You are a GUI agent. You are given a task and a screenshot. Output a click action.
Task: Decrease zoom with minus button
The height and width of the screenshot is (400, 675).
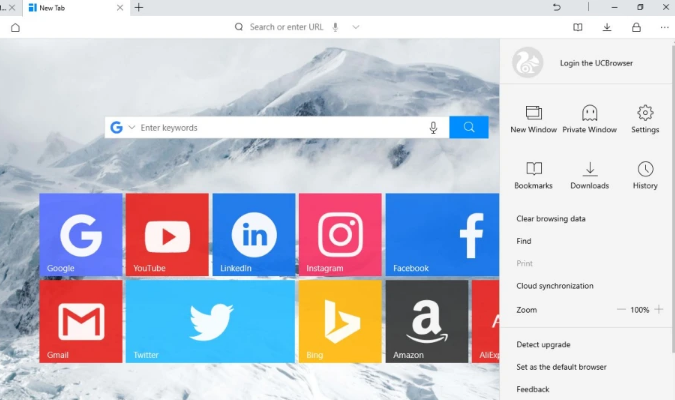click(621, 310)
